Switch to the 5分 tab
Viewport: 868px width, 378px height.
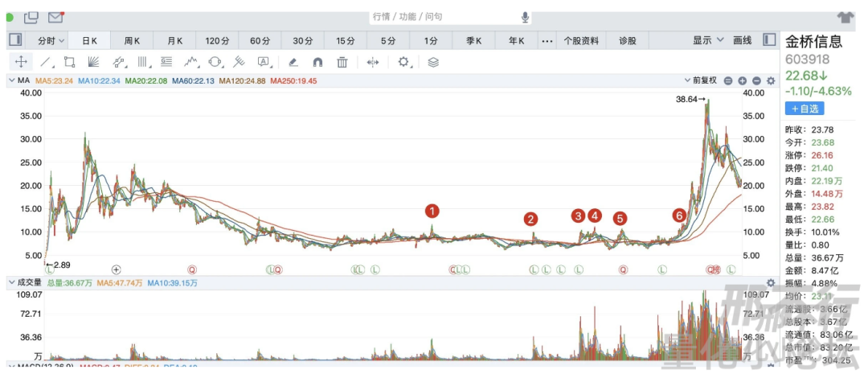[x=388, y=40]
